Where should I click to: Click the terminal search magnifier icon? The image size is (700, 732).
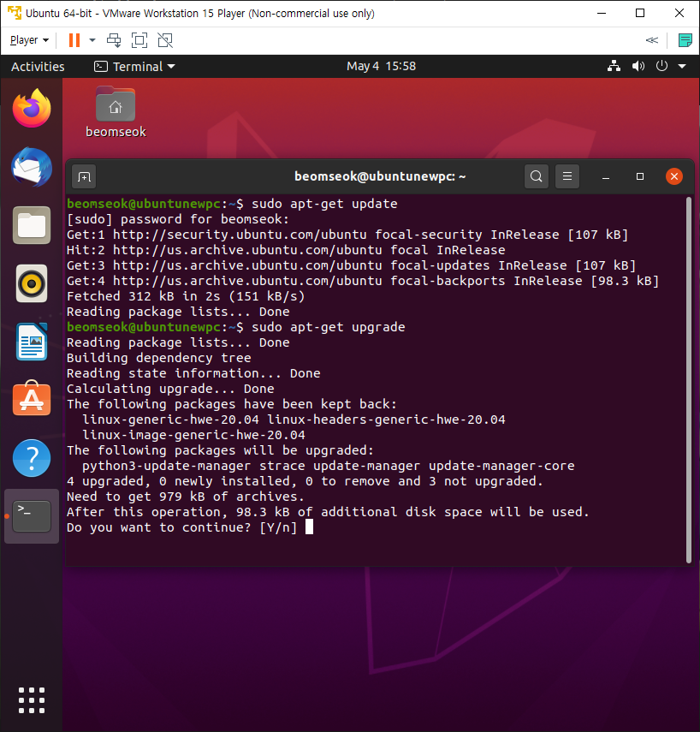click(537, 176)
